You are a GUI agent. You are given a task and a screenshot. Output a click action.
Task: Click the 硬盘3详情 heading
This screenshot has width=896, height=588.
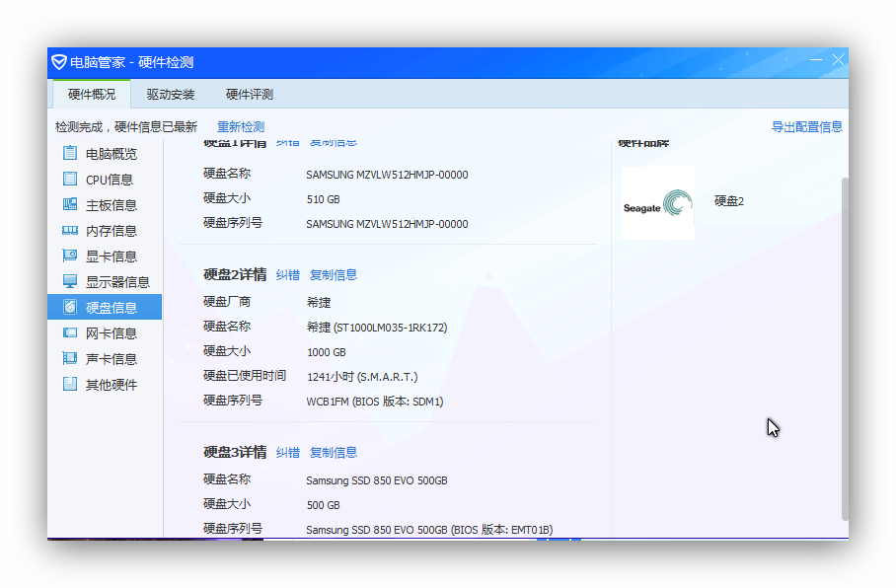coord(235,453)
